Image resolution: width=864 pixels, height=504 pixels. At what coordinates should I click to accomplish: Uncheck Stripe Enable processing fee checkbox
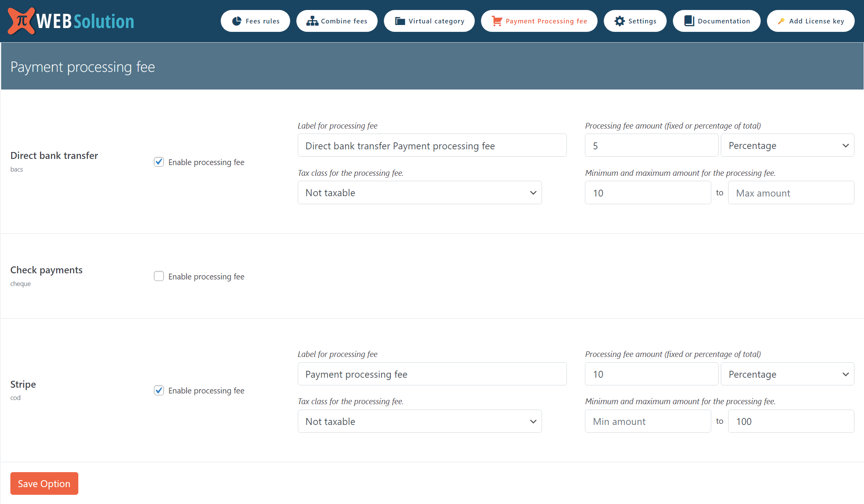159,390
